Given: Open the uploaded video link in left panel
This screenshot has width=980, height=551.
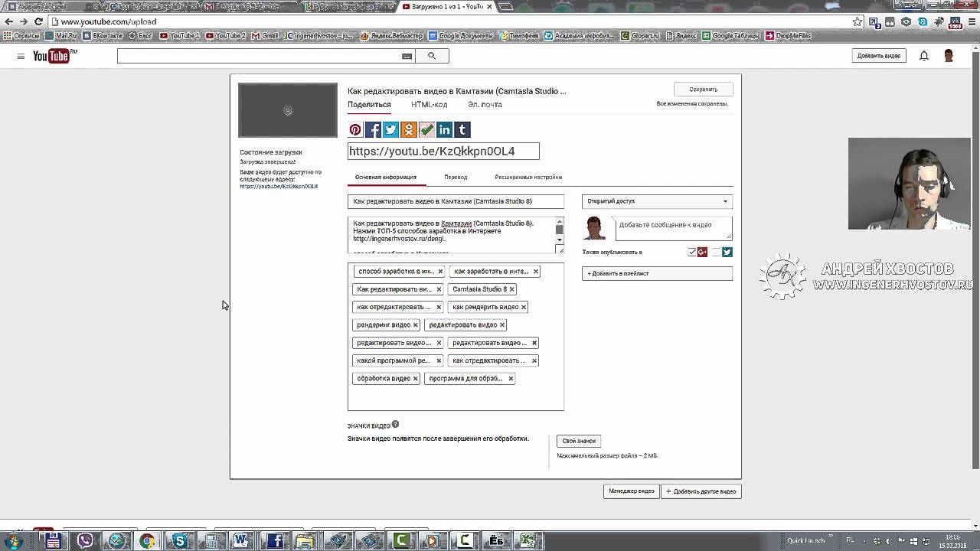Looking at the screenshot, I should click(279, 187).
